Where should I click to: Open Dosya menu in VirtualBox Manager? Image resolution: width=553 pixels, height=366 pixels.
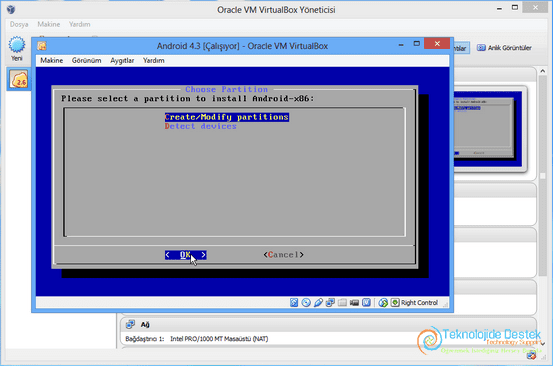pos(19,24)
